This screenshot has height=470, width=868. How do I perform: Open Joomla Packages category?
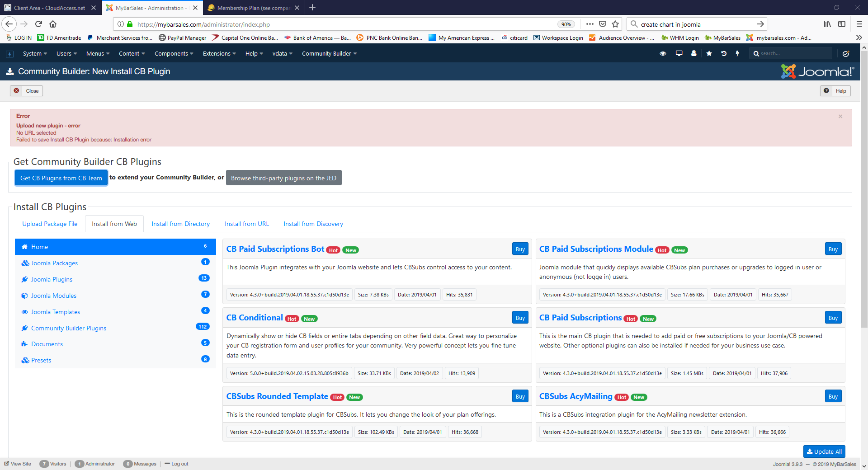click(x=115, y=263)
